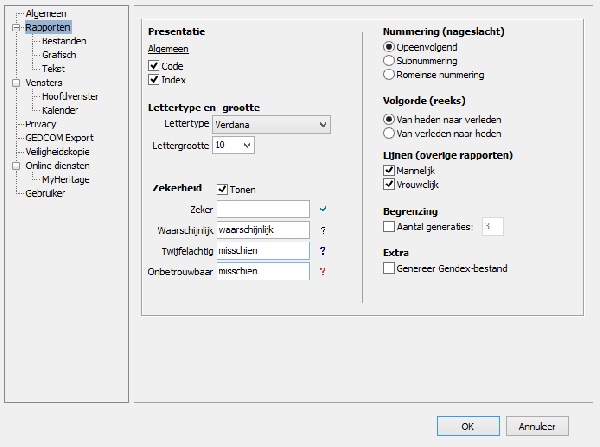Screen dimensions: 600x447
Task: Disable the Code checkbox
Action: [x=154, y=64]
